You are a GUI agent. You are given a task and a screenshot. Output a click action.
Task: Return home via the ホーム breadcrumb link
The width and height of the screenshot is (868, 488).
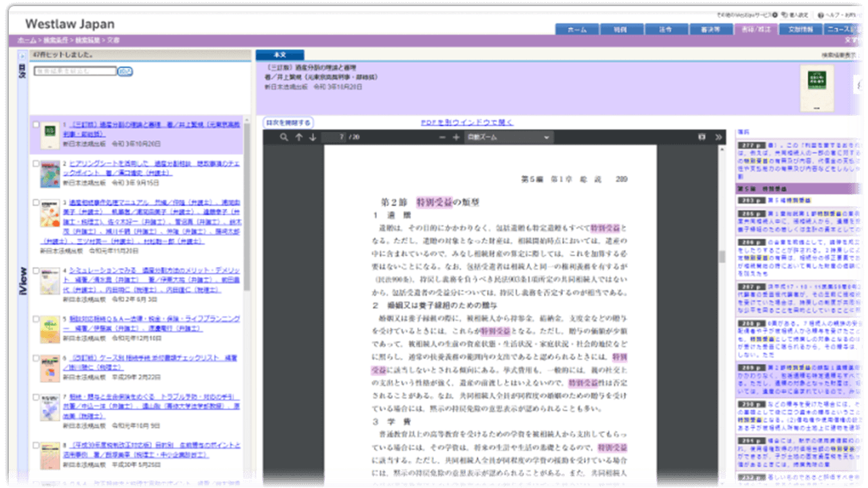[x=25, y=41]
